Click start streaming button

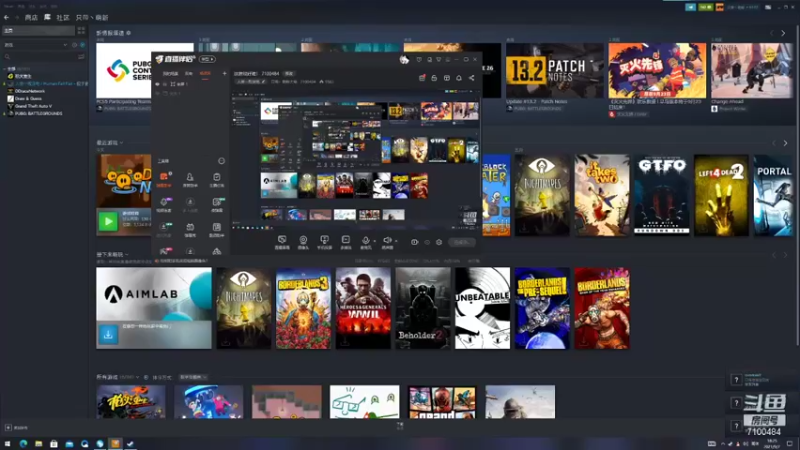[462, 242]
